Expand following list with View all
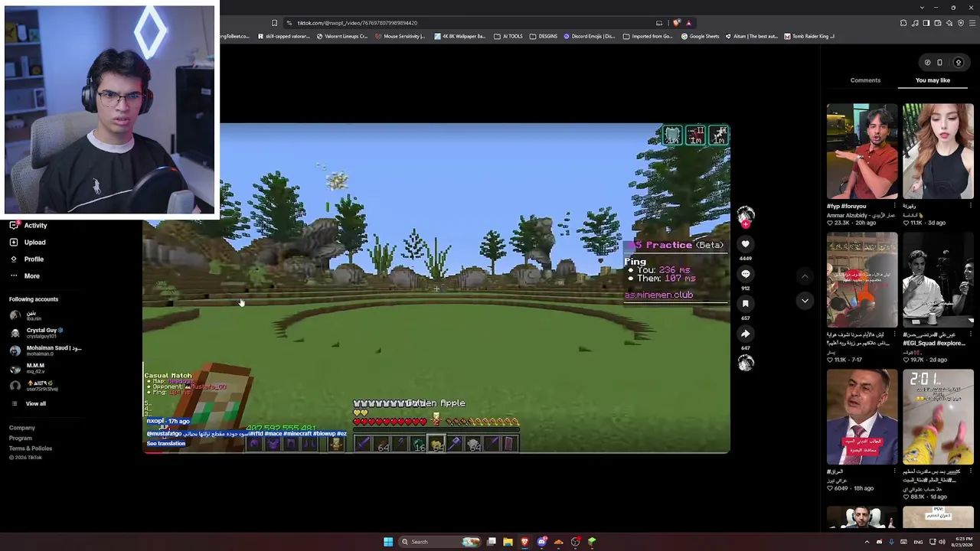 [28, 404]
